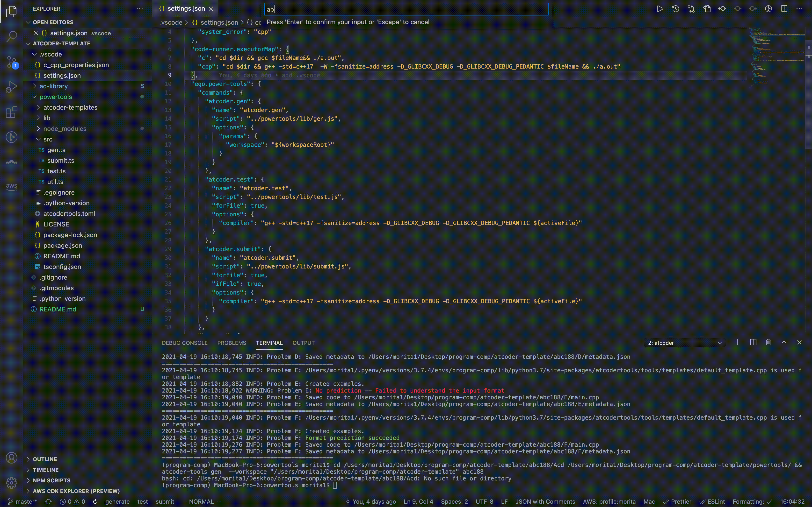The height and width of the screenshot is (507, 812).
Task: Click the Run Code play icon
Action: tap(660, 9)
